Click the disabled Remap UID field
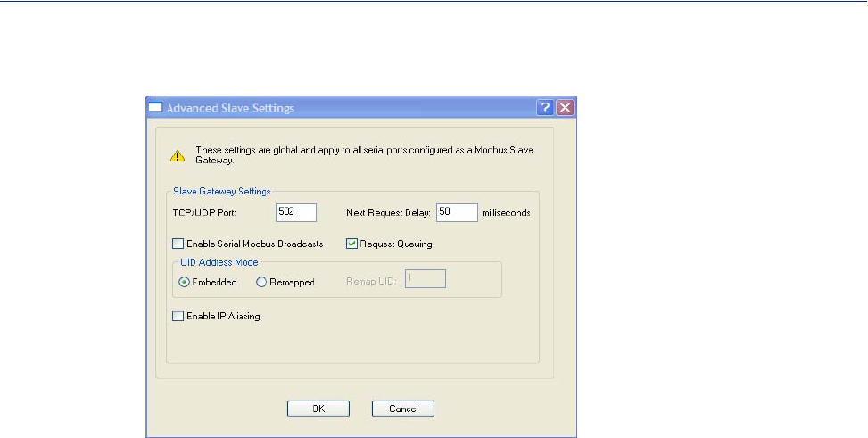The width and height of the screenshot is (868, 438). point(425,280)
